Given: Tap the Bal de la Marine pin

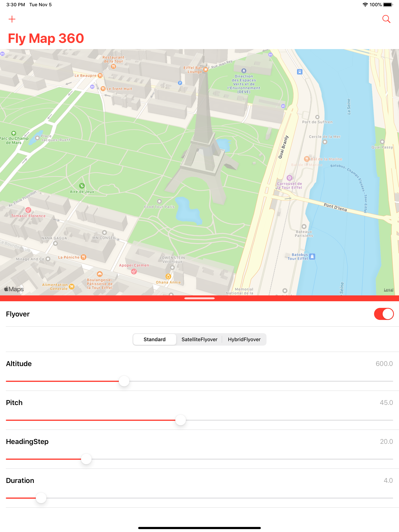Looking at the screenshot, I should [307, 159].
